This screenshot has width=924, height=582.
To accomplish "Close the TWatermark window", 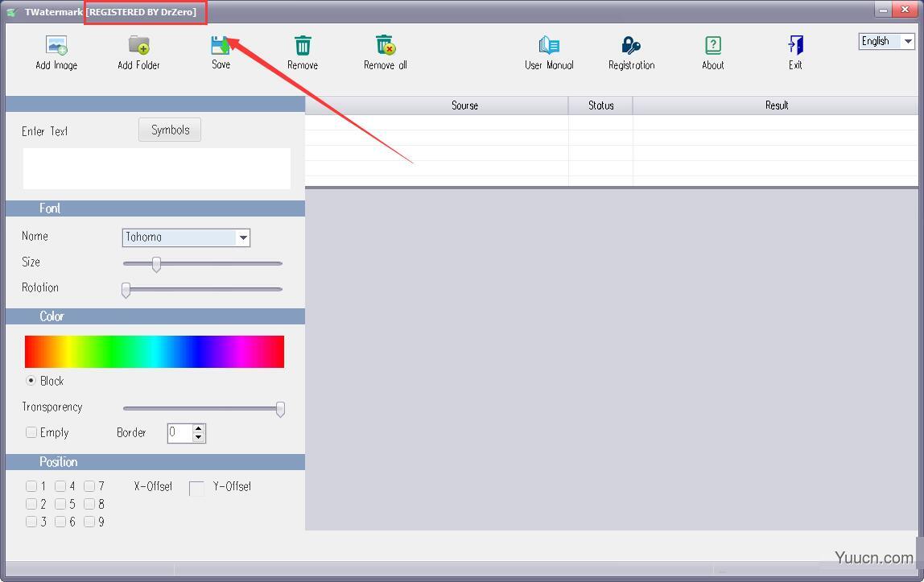I will pyautogui.click(x=905, y=10).
